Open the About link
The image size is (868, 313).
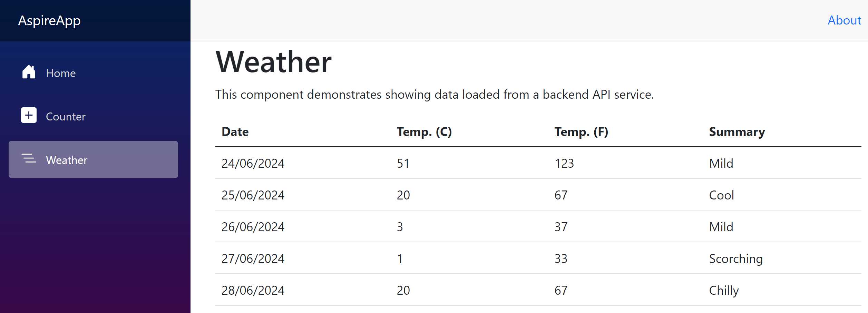(x=844, y=20)
